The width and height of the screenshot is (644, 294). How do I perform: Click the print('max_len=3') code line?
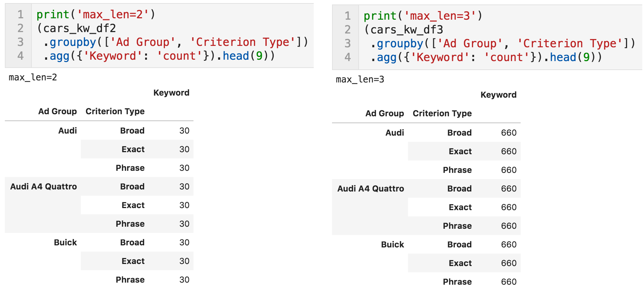[x=423, y=16]
